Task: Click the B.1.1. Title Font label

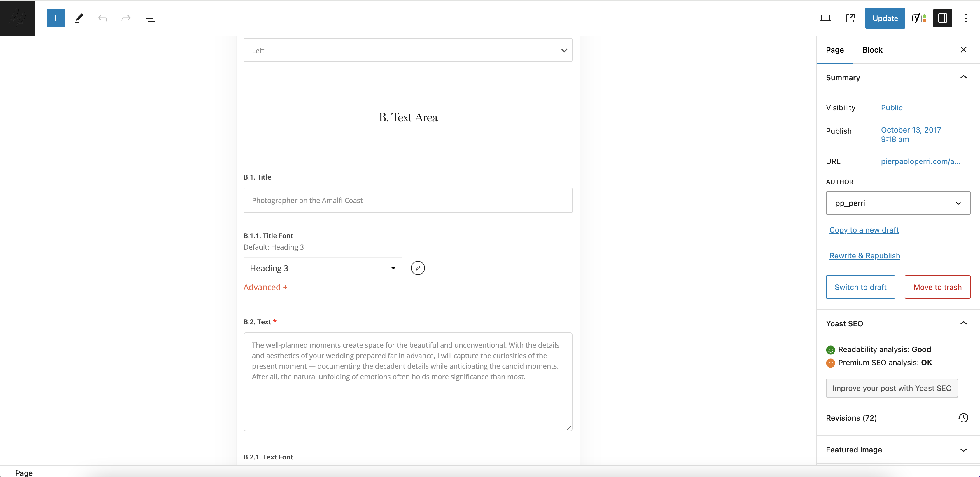Action: (268, 236)
